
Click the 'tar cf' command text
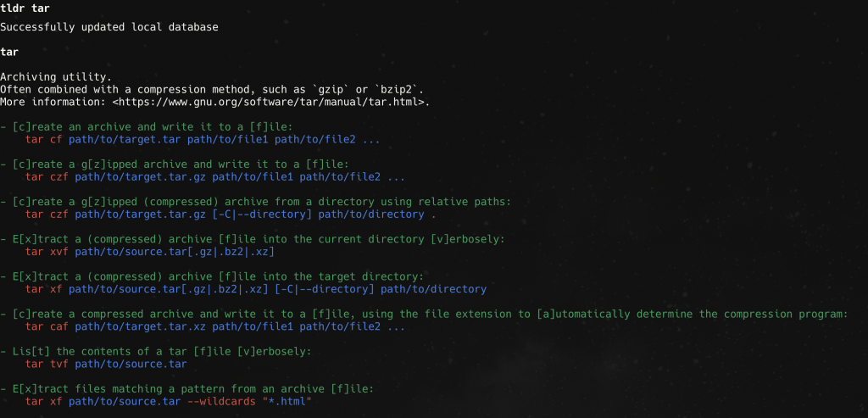[44, 140]
